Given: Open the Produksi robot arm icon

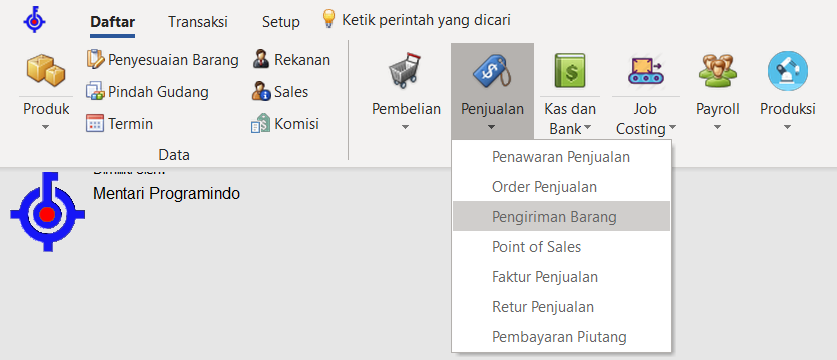Looking at the screenshot, I should pos(788,71).
